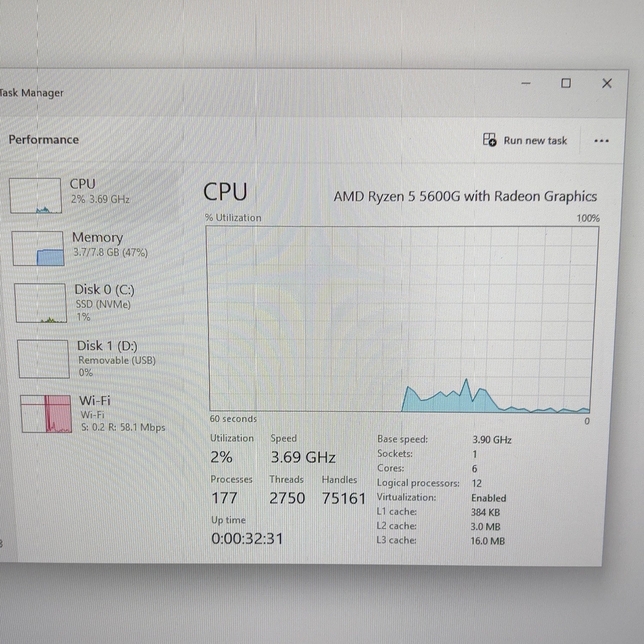
Task: Click the AMD Ryzen 5 5600G processor name
Action: pos(465,196)
